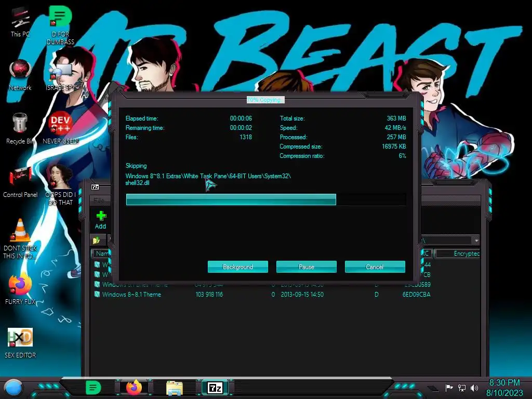
Task: Open the OOPS DID I DO THAT shortcut
Action: [x=60, y=185]
